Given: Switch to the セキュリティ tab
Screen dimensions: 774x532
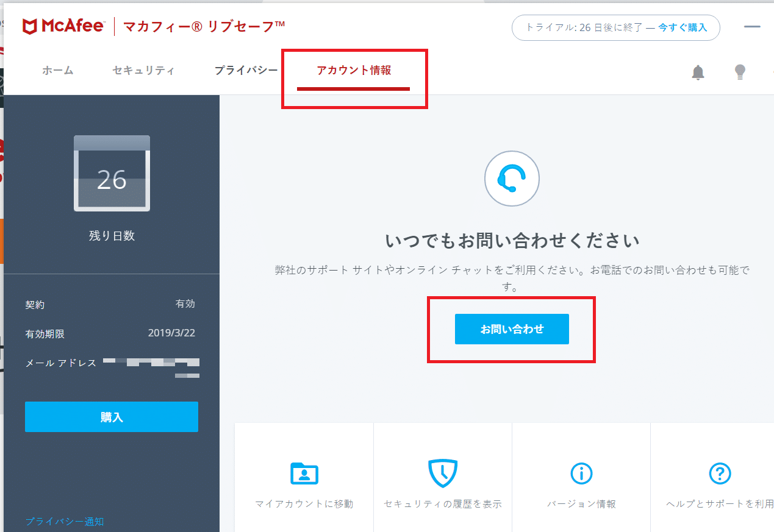Looking at the screenshot, I should (143, 71).
